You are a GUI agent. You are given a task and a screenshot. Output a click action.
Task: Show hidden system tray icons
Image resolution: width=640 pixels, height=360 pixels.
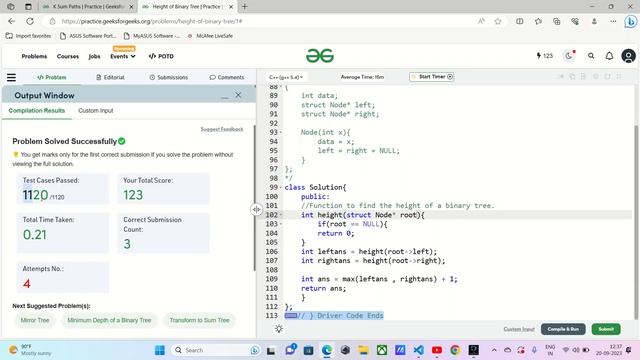tap(494, 350)
